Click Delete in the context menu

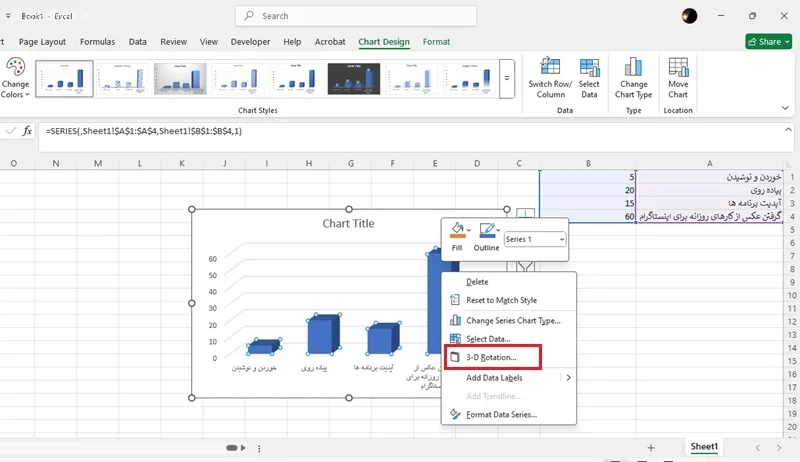477,282
